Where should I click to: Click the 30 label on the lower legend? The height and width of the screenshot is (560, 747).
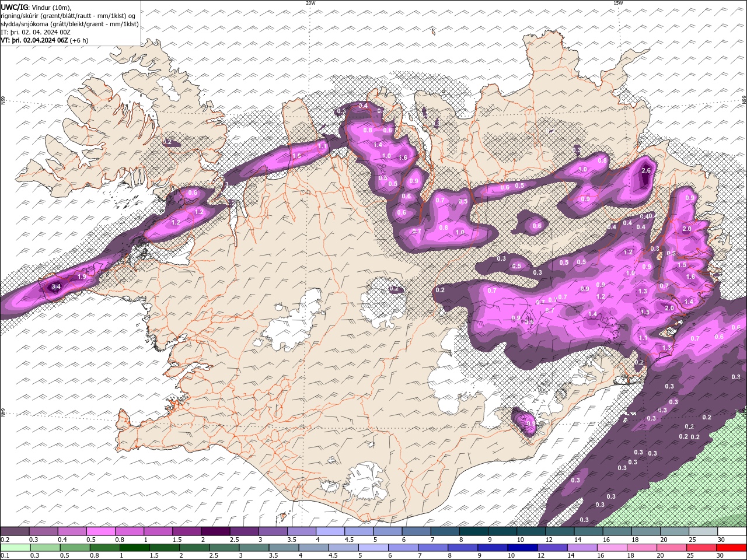tap(720, 556)
